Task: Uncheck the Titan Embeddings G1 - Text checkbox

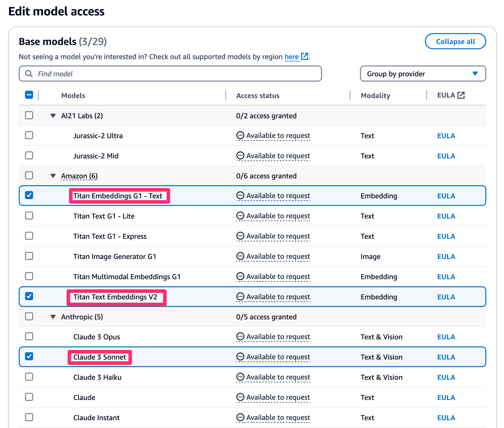Action: tap(29, 195)
